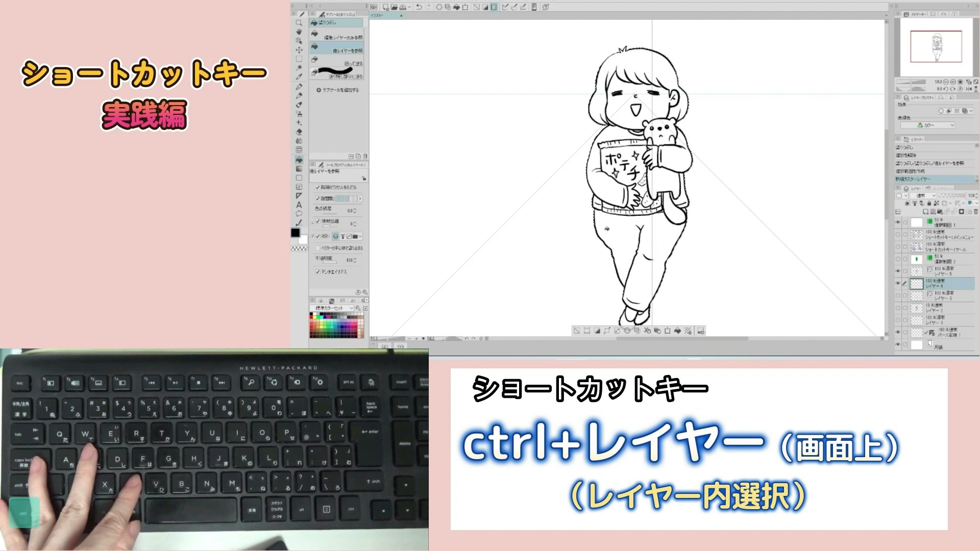Toggle 複数参照 checkbox
980x551 pixels.
click(x=317, y=236)
